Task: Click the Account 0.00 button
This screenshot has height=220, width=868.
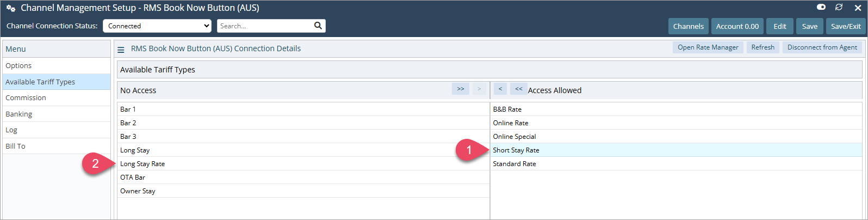Action: tap(737, 26)
